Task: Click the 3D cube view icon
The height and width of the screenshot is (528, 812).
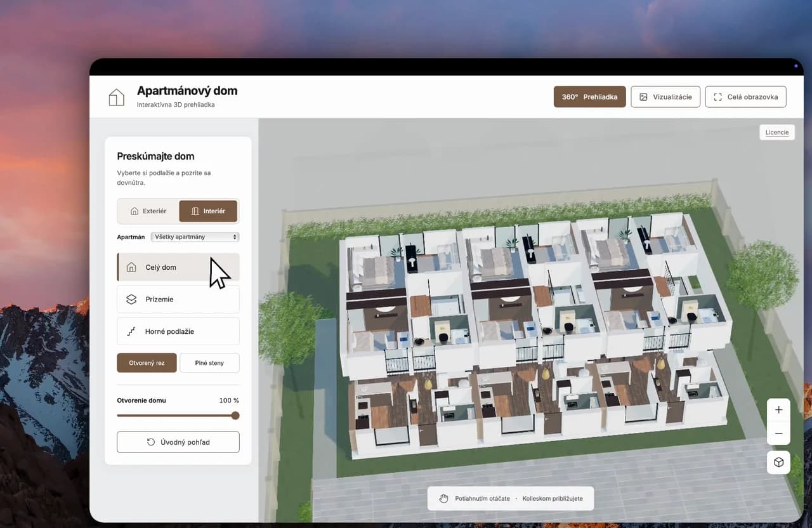Action: (x=778, y=463)
